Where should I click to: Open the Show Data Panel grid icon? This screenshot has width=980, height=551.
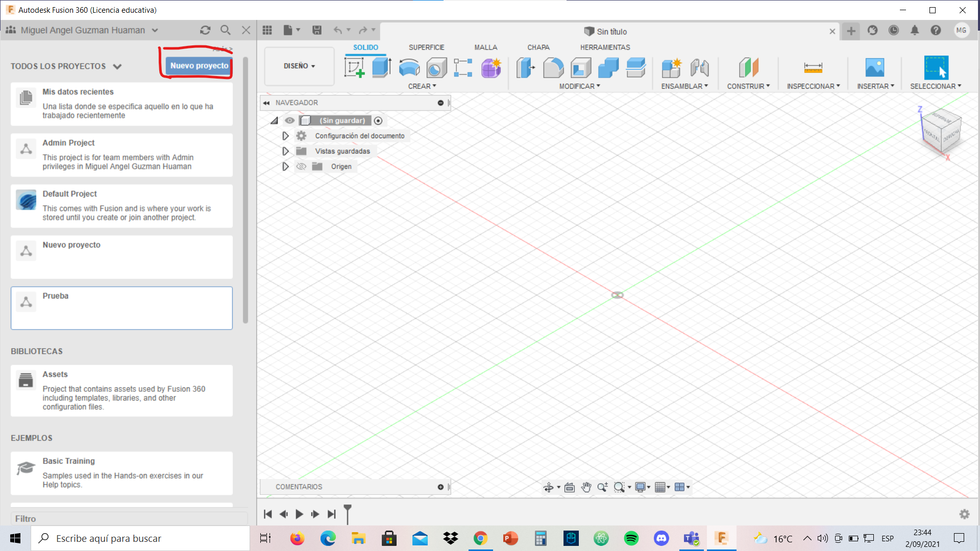point(267,30)
